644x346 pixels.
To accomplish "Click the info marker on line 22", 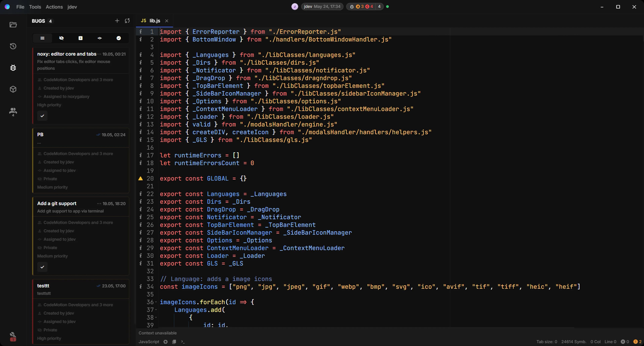I will 141,194.
